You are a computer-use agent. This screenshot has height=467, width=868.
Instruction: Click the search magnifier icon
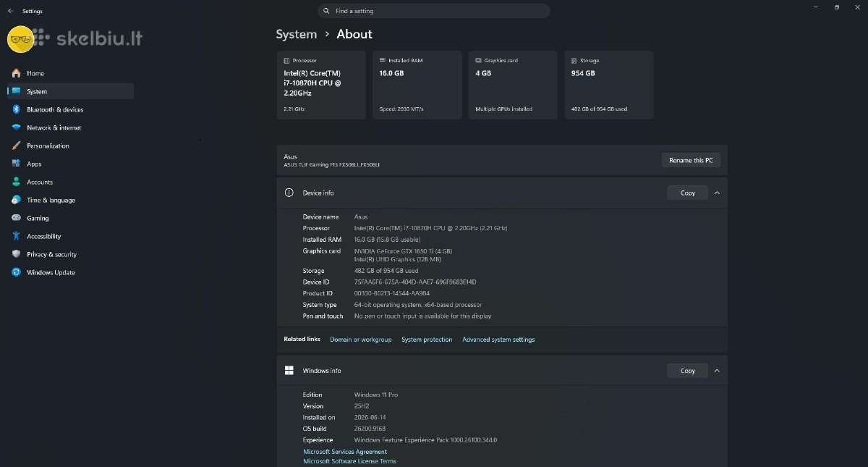pyautogui.click(x=327, y=11)
